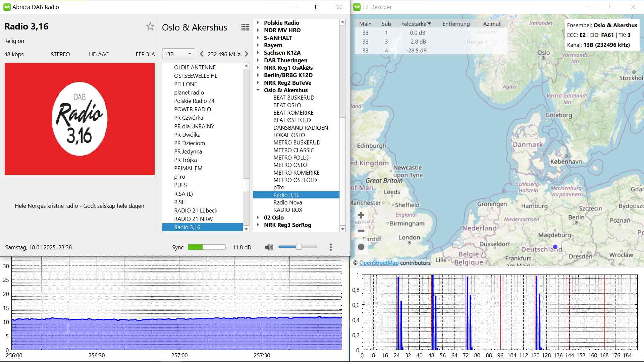Select Radio Nova in ensemble tree
The height and width of the screenshot is (362, 644).
click(287, 202)
